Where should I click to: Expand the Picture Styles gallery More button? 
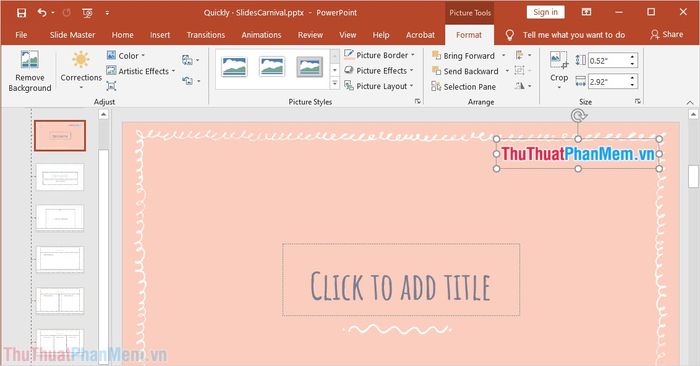tap(335, 83)
